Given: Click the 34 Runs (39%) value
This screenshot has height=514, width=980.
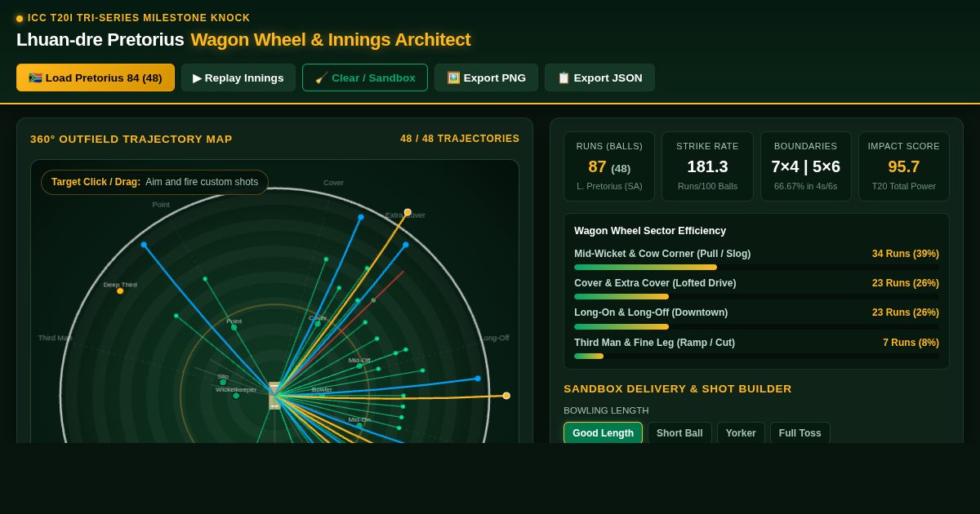Looking at the screenshot, I should point(906,254).
